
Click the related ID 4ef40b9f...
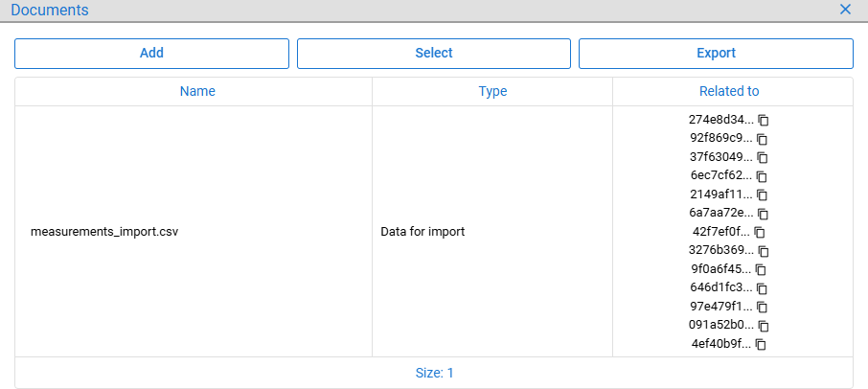click(x=721, y=344)
